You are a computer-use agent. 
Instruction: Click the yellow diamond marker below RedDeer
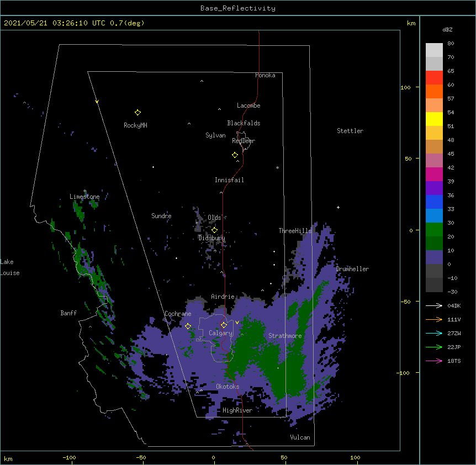[x=235, y=155]
